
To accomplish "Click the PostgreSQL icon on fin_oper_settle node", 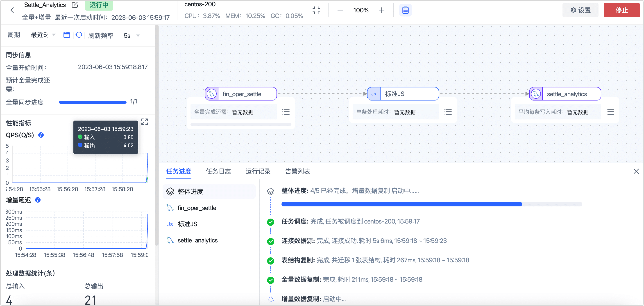I will pyautogui.click(x=211, y=94).
